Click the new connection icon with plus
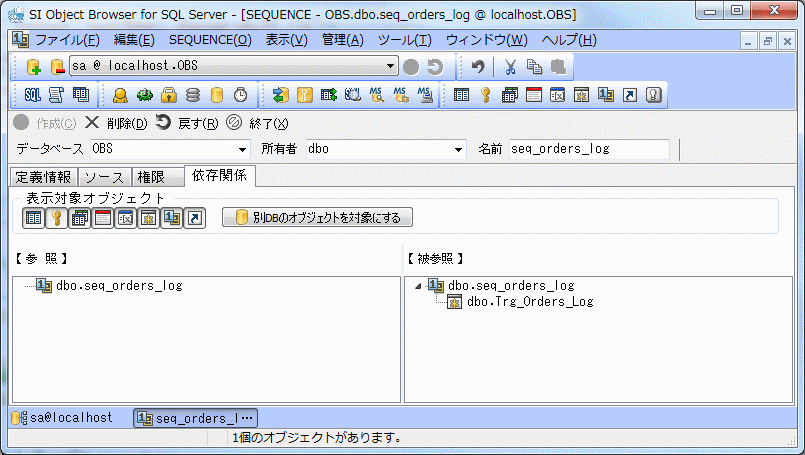Viewport: 805px width, 455px height. [x=33, y=67]
